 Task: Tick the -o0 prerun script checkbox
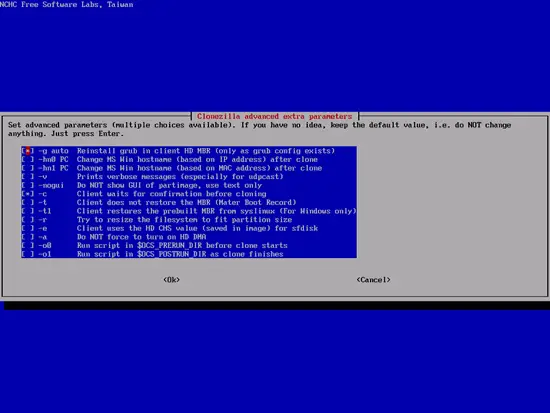tap(28, 246)
